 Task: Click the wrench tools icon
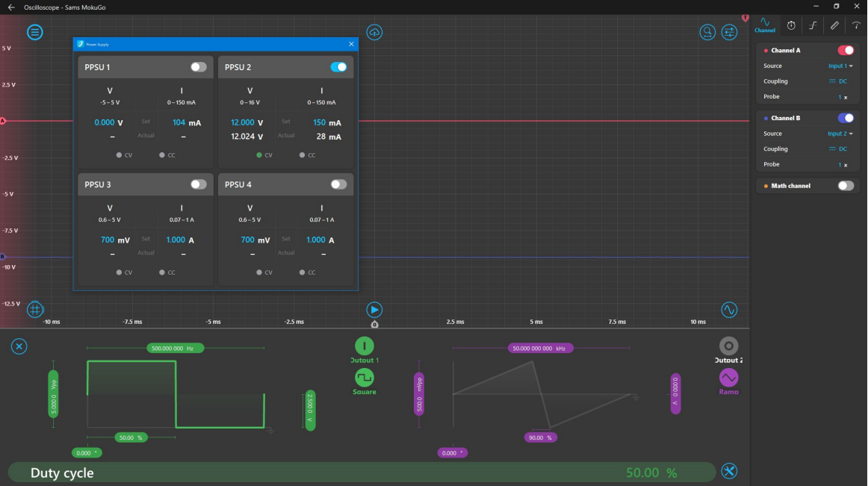click(730, 471)
